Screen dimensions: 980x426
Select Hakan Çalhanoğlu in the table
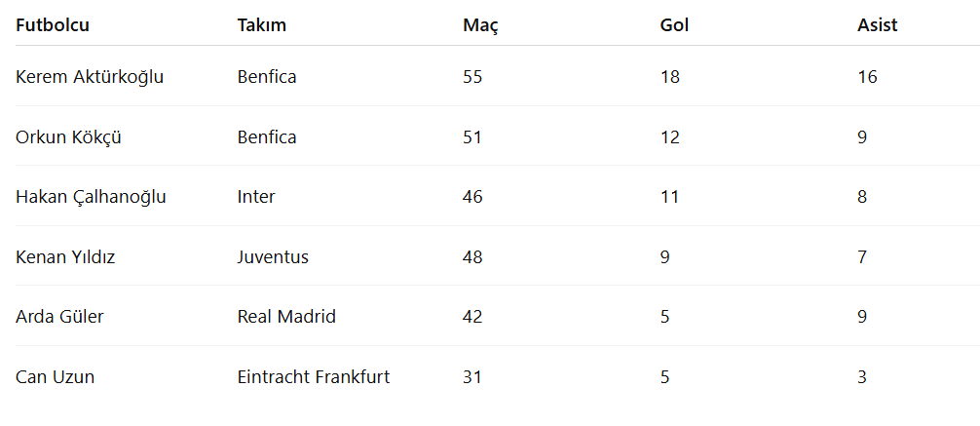point(91,197)
